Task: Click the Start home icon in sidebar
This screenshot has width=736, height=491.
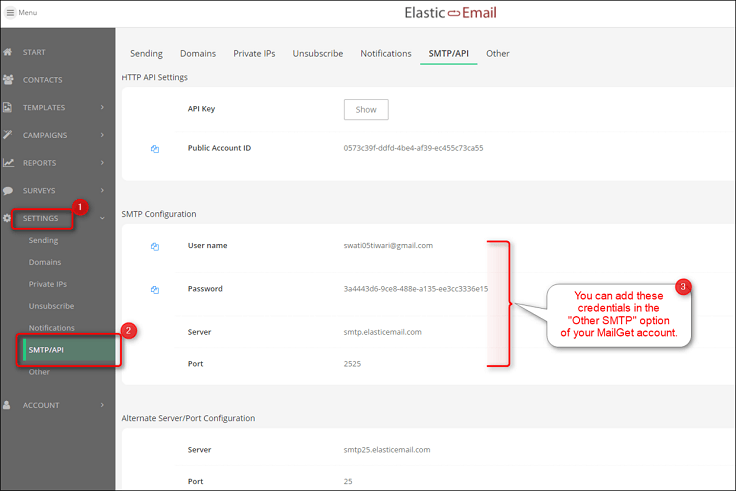Action: (8, 52)
